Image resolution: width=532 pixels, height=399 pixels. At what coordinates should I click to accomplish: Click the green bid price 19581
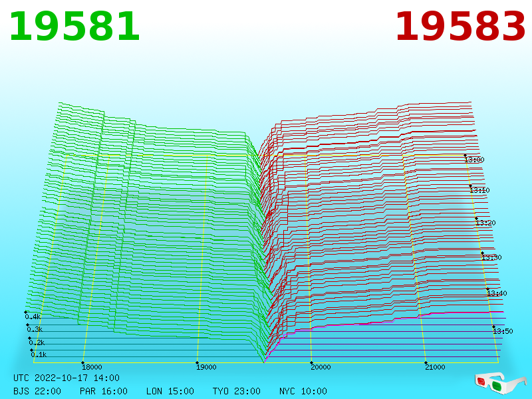[74, 27]
